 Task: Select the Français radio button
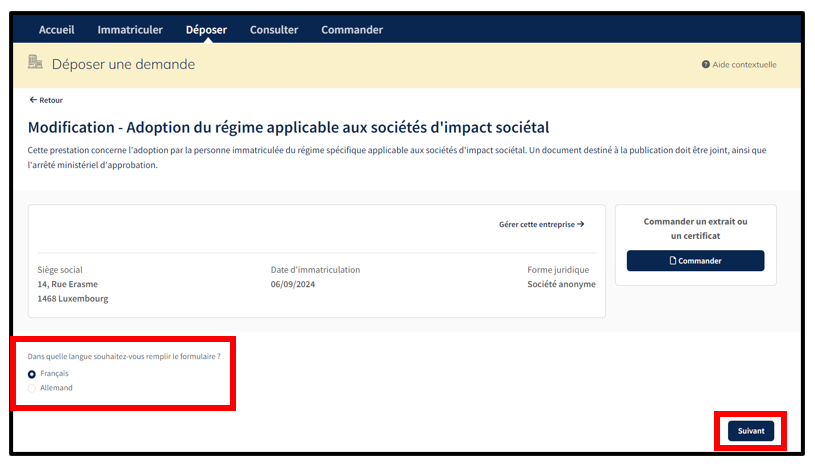(32, 374)
